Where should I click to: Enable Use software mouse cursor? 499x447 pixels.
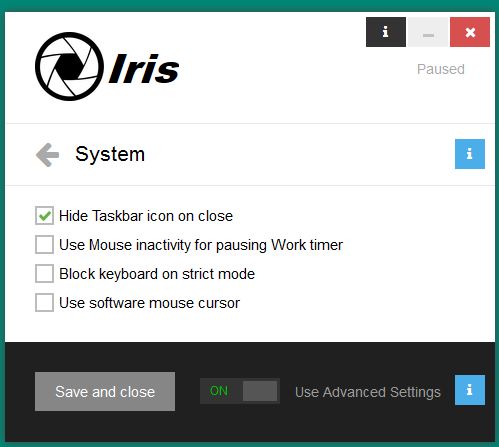[x=44, y=303]
